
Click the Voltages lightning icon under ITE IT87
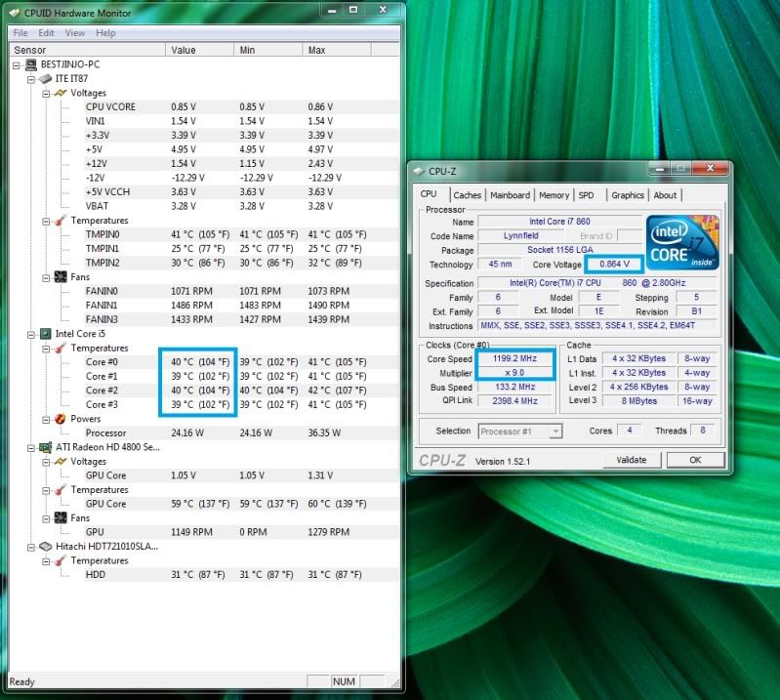pos(61,93)
